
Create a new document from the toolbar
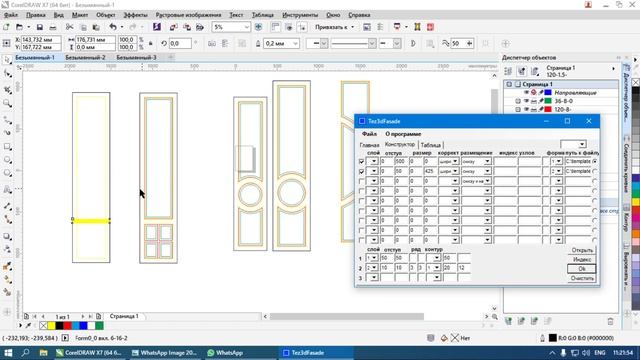6,27
